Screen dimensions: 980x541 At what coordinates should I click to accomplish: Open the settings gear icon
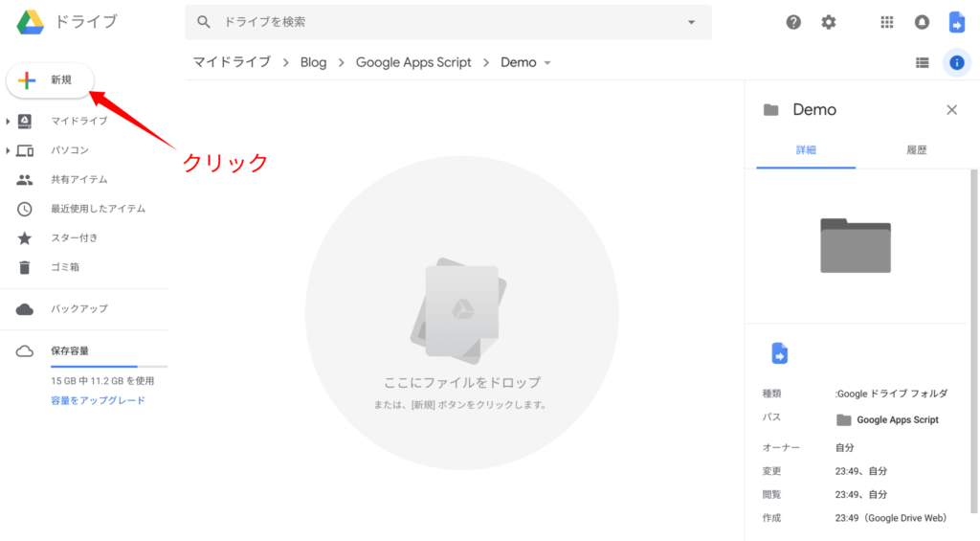829,22
